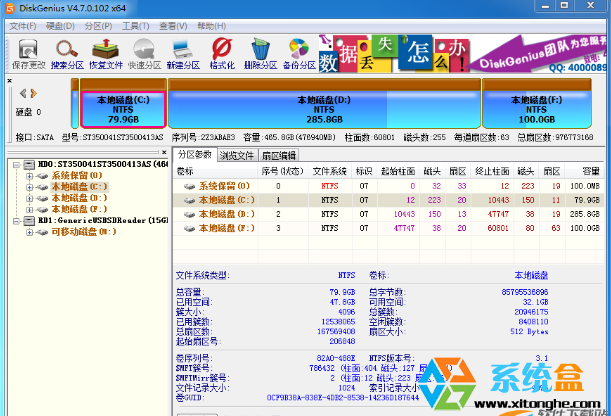The width and height of the screenshot is (611, 416).
Task: Click the 快速分区 (Quick partition) icon
Action: coord(145,52)
